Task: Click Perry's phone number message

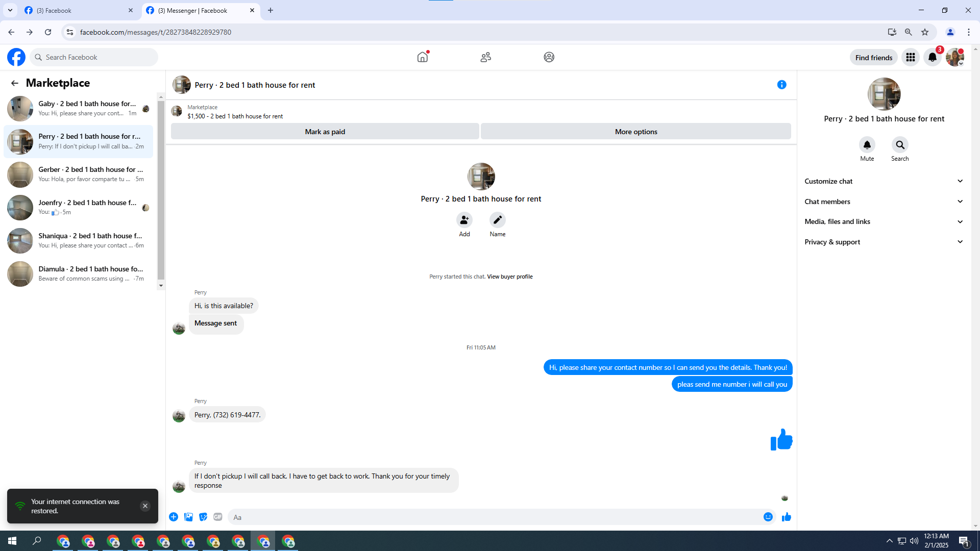Action: click(228, 415)
